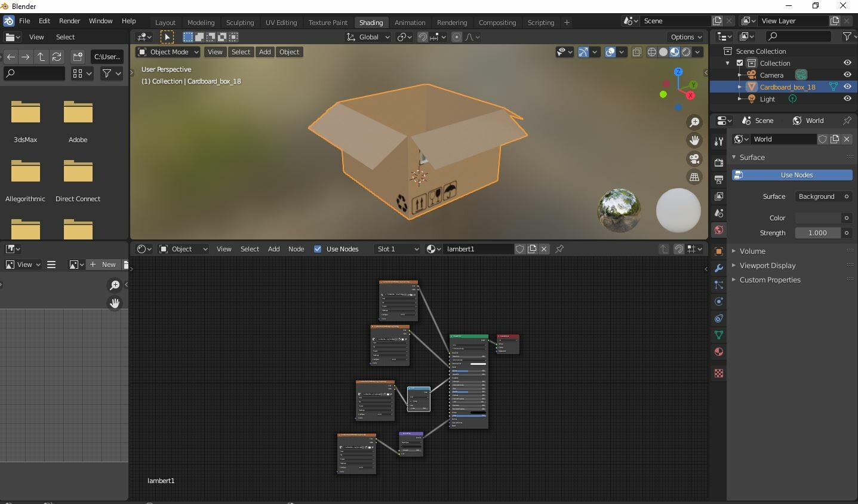Select the Material properties sphere icon
Image resolution: width=858 pixels, height=504 pixels.
point(718,352)
